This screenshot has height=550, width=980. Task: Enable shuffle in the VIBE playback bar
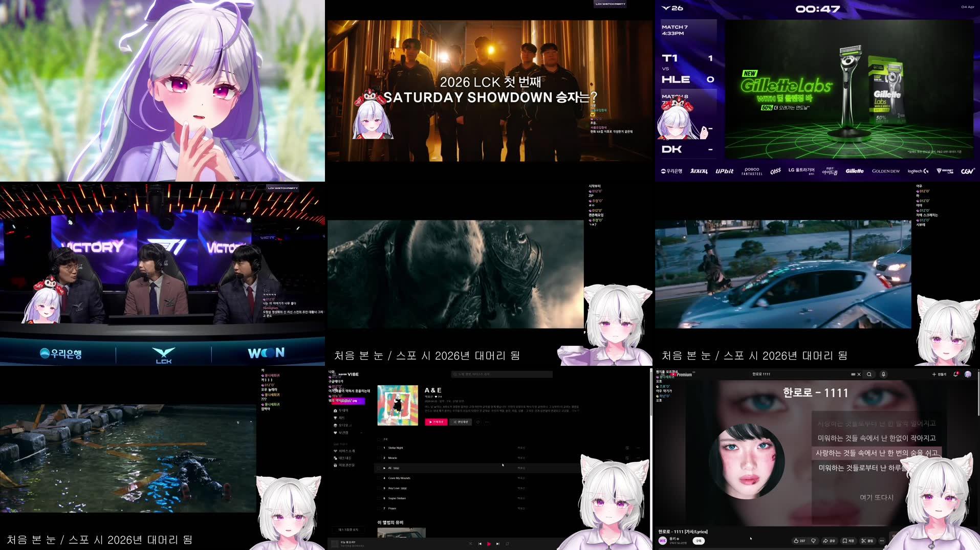coord(471,544)
